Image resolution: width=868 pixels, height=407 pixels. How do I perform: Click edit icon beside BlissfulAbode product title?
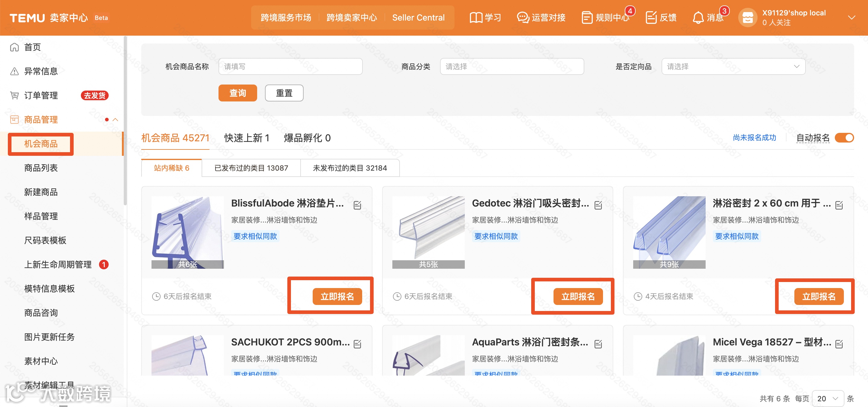tap(358, 205)
